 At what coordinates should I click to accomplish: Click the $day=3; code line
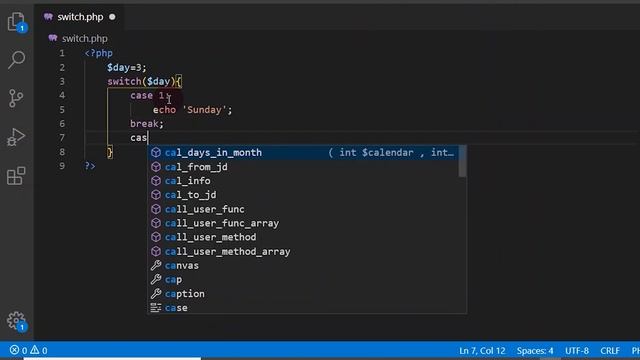[x=127, y=67]
